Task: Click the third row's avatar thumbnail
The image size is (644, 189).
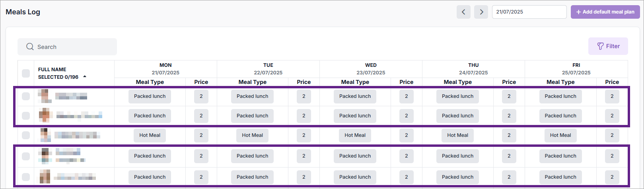Action: click(45, 135)
